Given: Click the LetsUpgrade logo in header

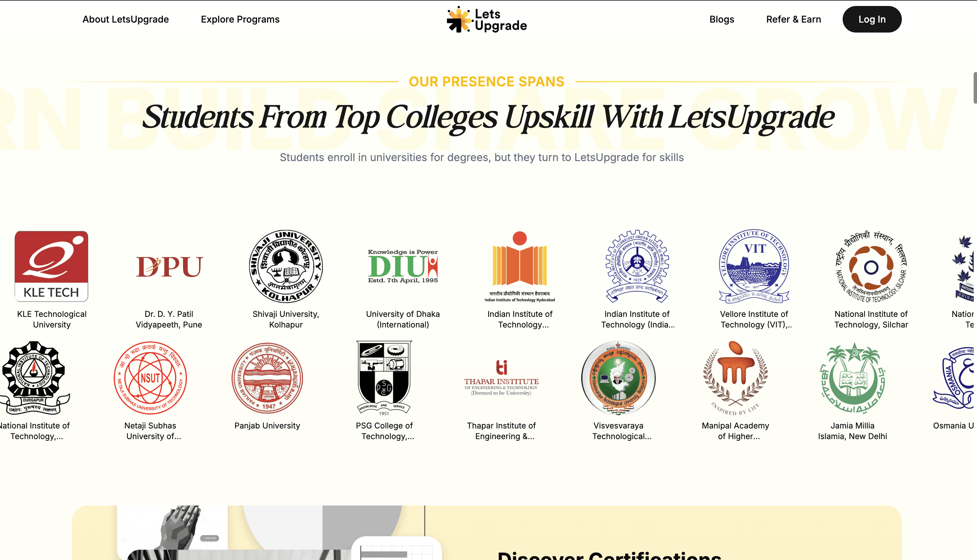Looking at the screenshot, I should tap(487, 19).
